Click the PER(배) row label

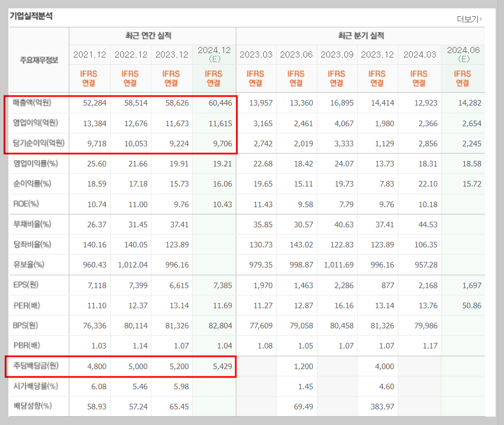[x=27, y=305]
